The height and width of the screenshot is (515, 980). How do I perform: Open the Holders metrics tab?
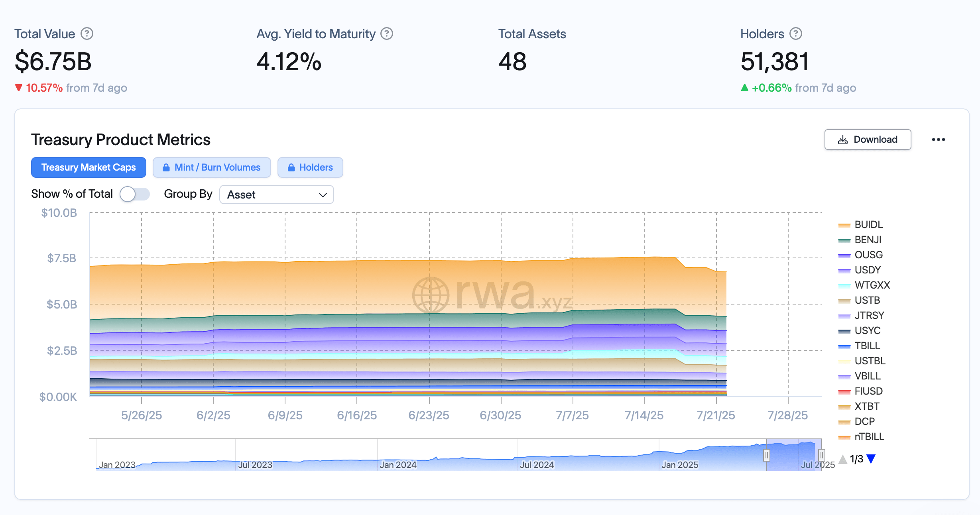click(310, 167)
